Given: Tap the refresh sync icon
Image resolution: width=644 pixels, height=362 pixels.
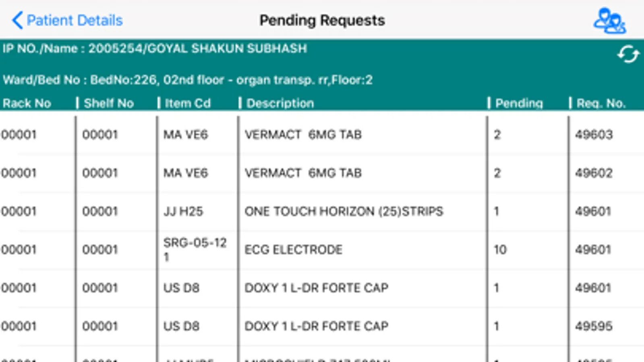Looking at the screenshot, I should click(628, 54).
